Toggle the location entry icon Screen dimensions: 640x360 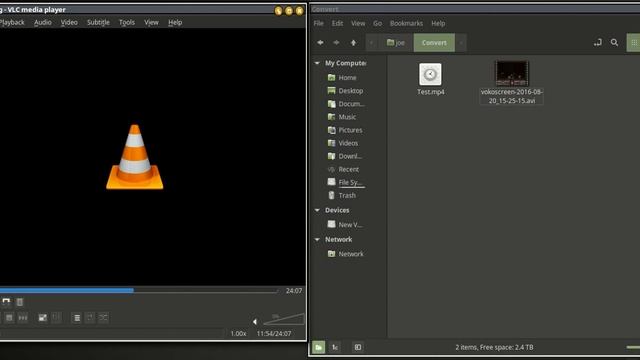[x=598, y=42]
